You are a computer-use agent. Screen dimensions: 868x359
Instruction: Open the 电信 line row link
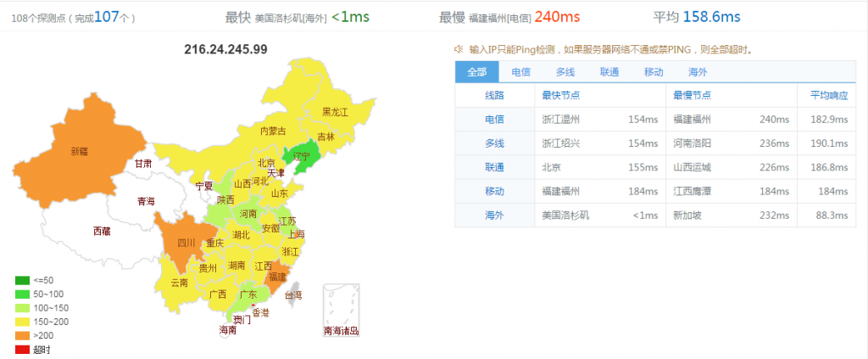494,119
